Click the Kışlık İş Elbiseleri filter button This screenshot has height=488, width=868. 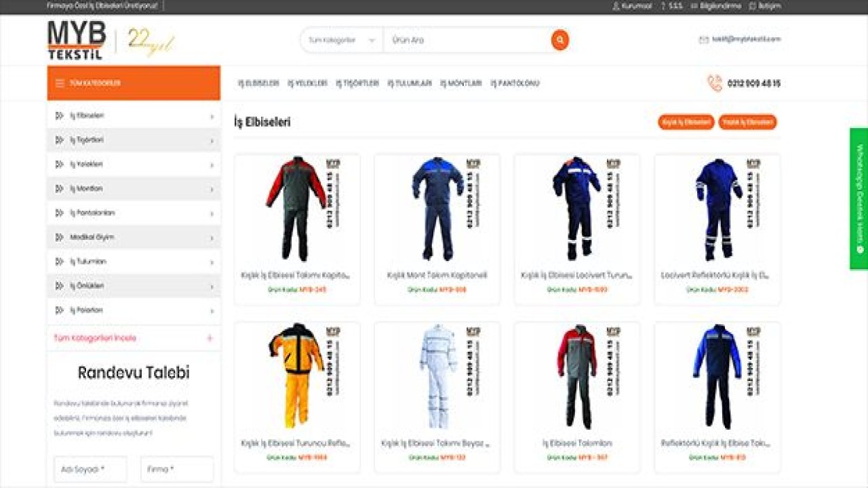coord(686,123)
